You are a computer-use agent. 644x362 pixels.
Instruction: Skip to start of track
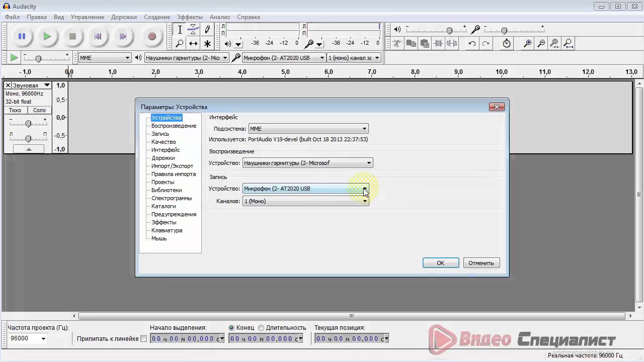[98, 36]
